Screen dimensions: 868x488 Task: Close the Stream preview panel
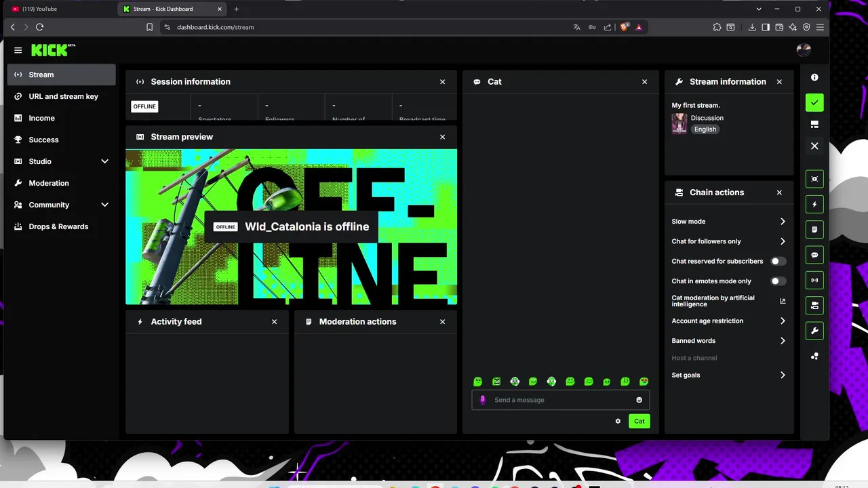coord(442,137)
